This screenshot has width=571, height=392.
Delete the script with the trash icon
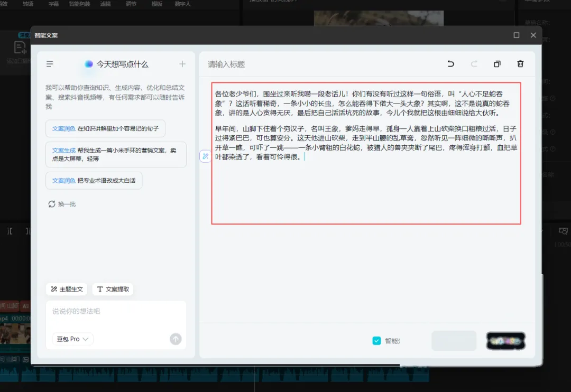pos(520,64)
